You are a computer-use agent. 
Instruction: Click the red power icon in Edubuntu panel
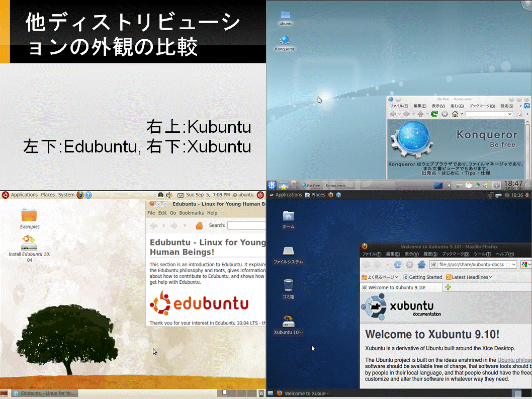260,195
